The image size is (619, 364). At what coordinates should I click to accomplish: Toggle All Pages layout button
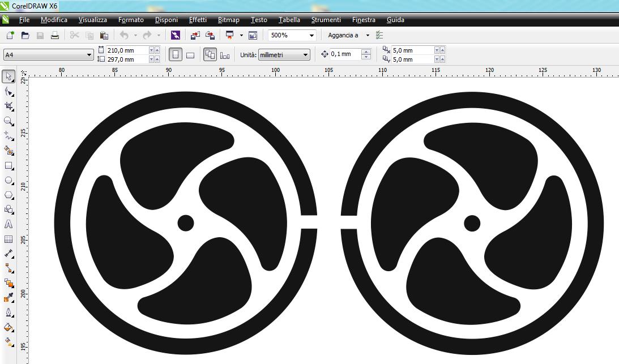[210, 55]
